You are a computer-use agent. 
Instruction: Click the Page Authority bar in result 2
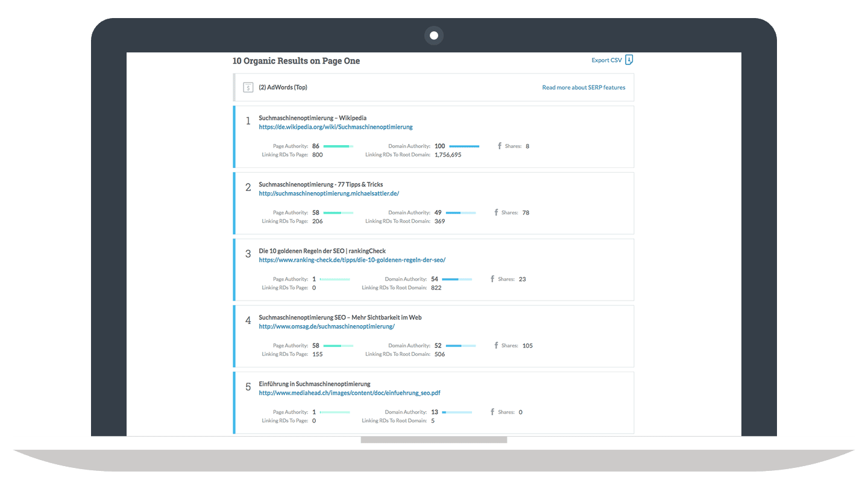pyautogui.click(x=338, y=213)
